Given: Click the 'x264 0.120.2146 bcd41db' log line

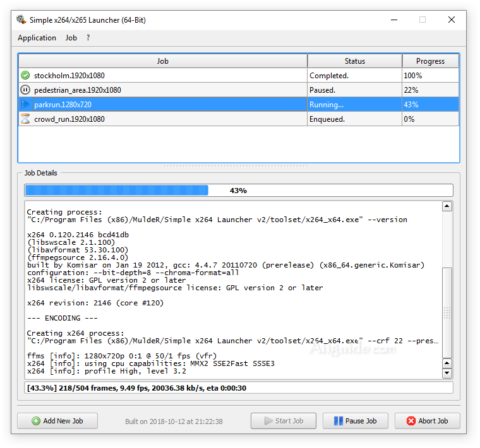Looking at the screenshot, I should (x=78, y=235).
